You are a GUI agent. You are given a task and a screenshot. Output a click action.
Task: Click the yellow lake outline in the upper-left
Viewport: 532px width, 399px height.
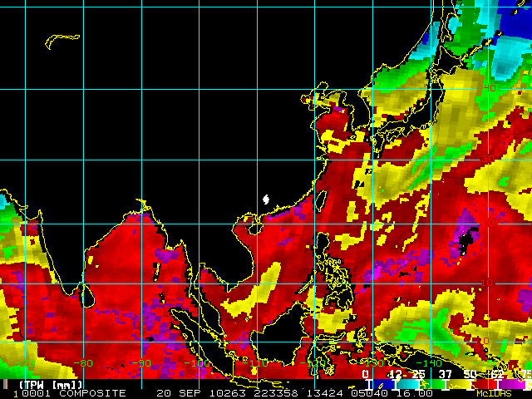pyautogui.click(x=62, y=41)
